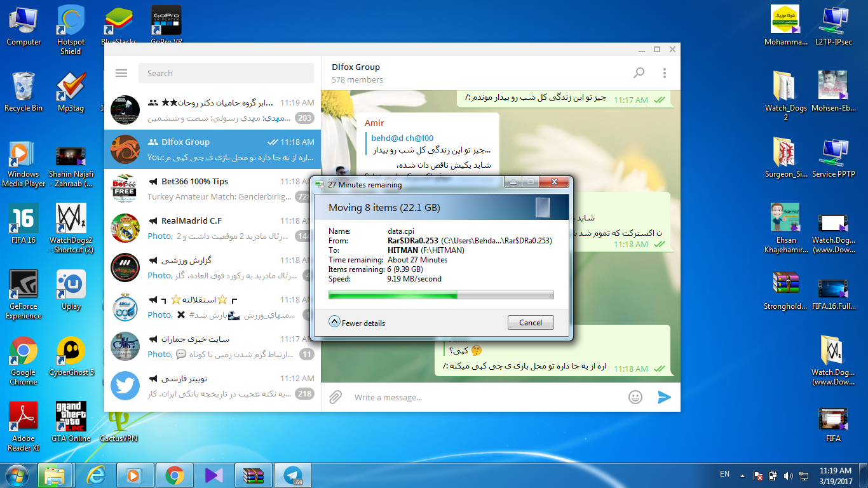Open the Hotspot Shield shortcut

(71, 30)
